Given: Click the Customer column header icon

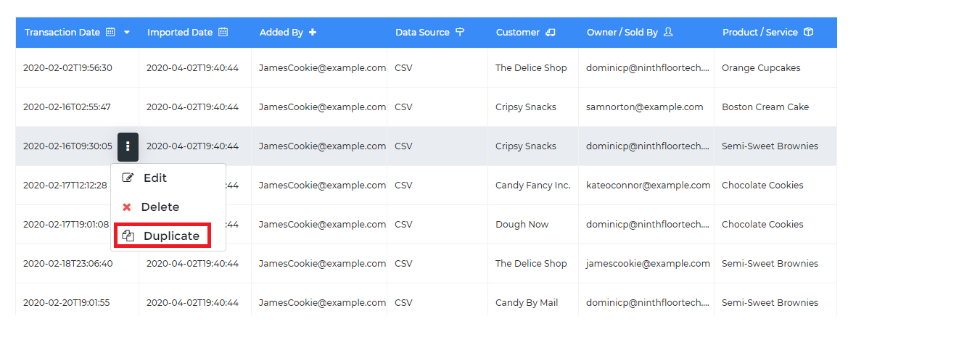Looking at the screenshot, I should pos(551,32).
